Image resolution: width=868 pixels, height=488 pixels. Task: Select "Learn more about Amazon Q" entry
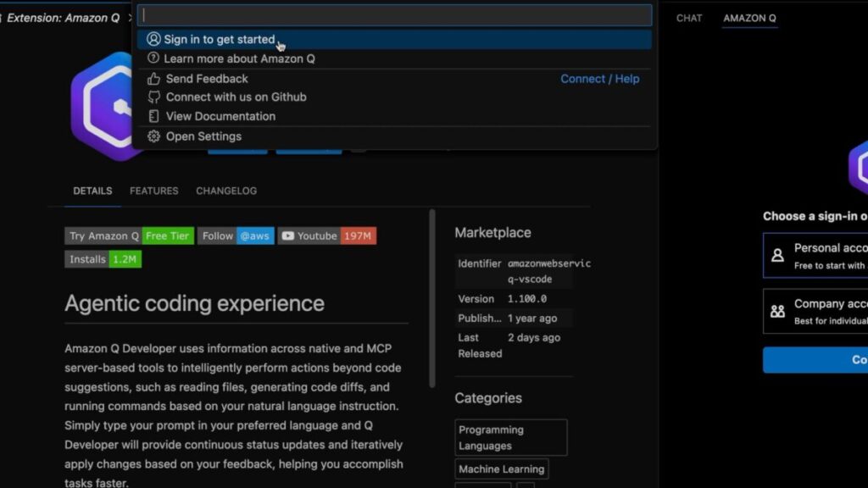(x=239, y=58)
